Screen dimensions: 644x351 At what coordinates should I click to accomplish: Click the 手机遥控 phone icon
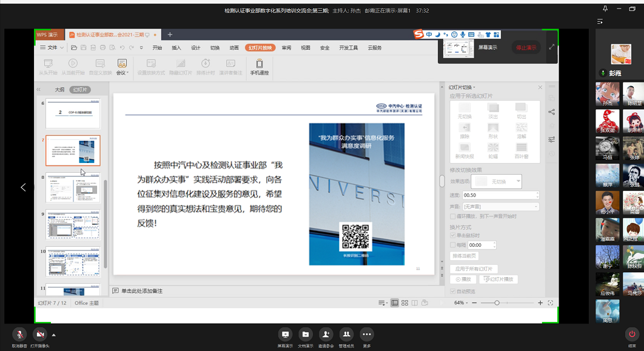coord(259,63)
